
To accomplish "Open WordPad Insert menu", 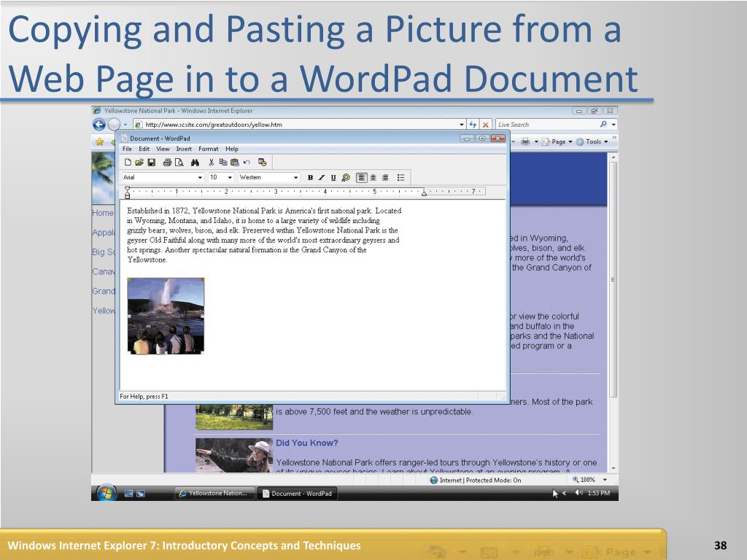I will [184, 149].
